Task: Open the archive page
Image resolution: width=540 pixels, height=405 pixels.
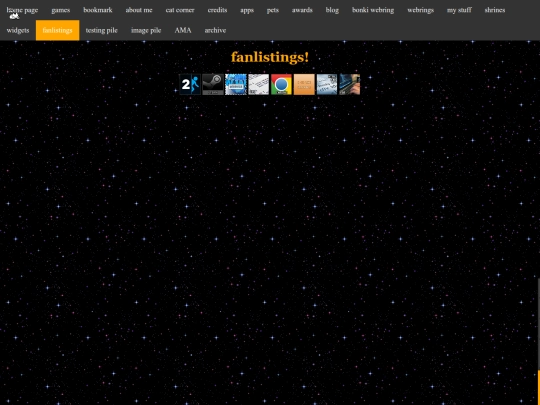Action: pos(215,30)
